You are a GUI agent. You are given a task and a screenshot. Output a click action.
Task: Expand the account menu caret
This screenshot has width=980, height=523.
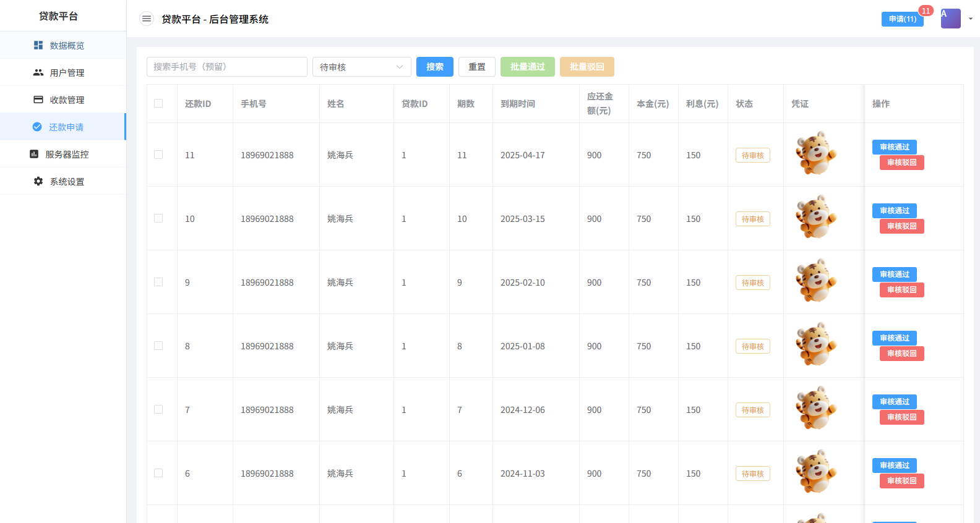point(971,19)
